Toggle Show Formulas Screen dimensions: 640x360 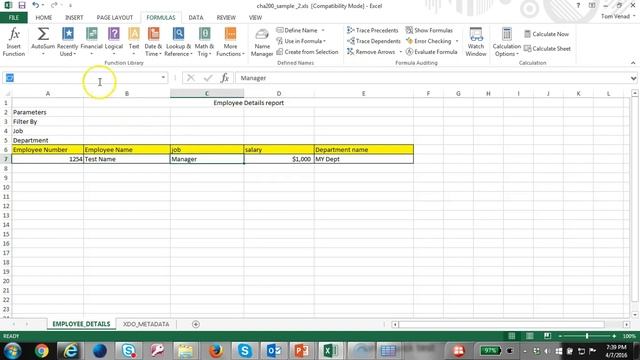pos(429,30)
